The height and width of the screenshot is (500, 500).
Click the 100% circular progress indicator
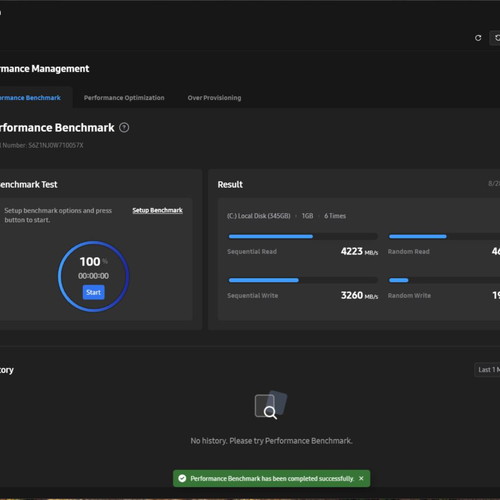pyautogui.click(x=93, y=277)
